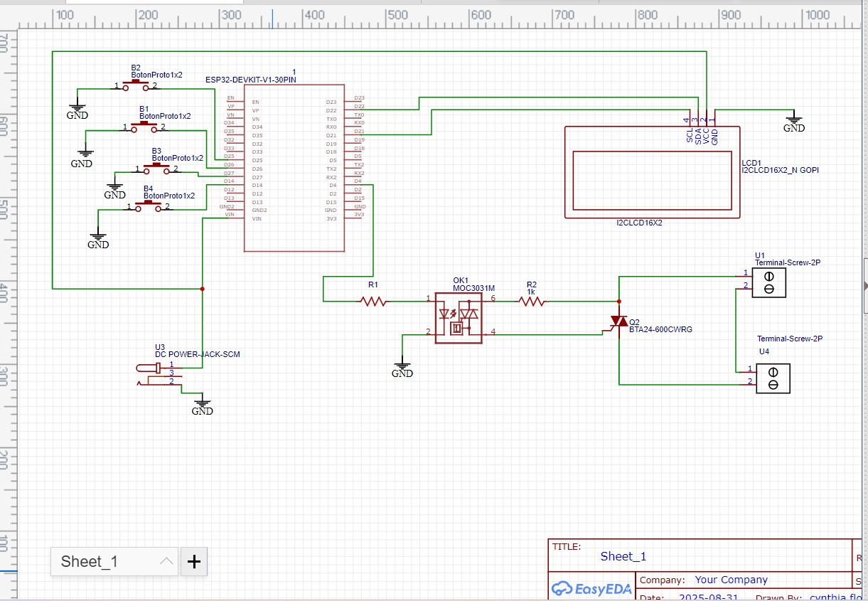Select the B4 push button symbol
Image resolution: width=868 pixels, height=601 pixels.
point(148,206)
